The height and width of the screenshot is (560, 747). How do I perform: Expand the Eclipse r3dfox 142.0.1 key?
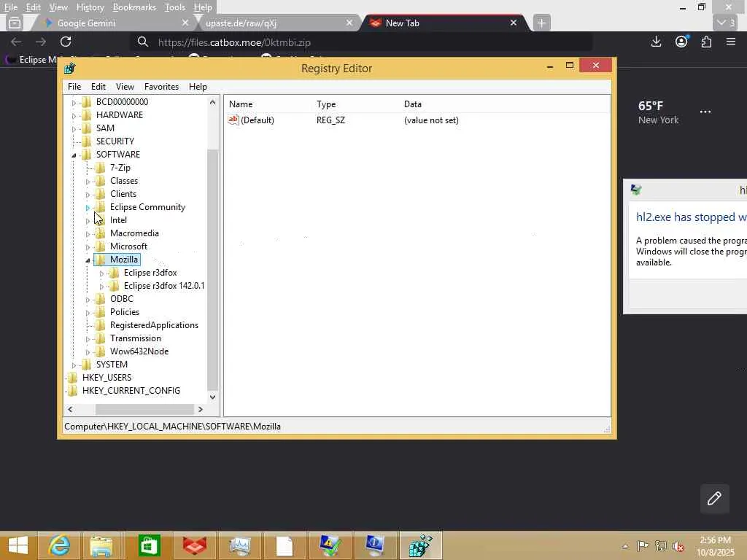[x=101, y=287]
